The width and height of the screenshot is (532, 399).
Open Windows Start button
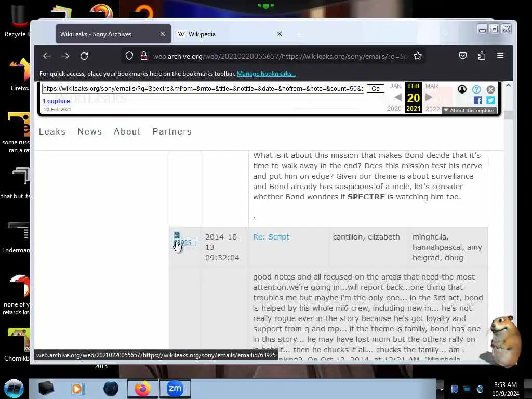click(x=14, y=389)
